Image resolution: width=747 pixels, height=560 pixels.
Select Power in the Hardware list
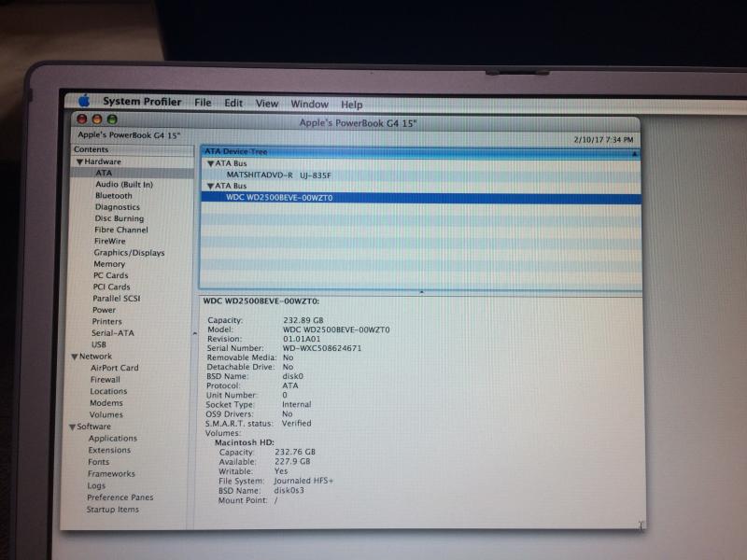point(104,310)
